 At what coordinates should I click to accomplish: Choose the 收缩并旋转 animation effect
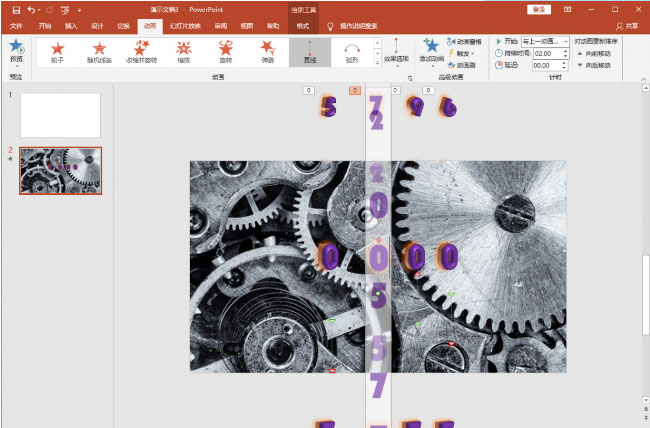pyautogui.click(x=142, y=52)
